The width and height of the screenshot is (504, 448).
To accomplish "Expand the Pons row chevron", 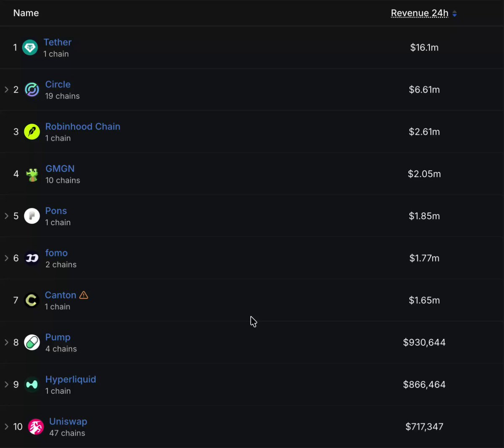I will click(6, 216).
